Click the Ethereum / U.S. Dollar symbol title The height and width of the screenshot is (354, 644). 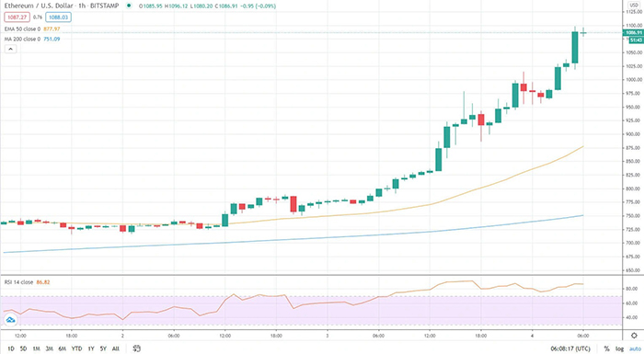(39, 6)
